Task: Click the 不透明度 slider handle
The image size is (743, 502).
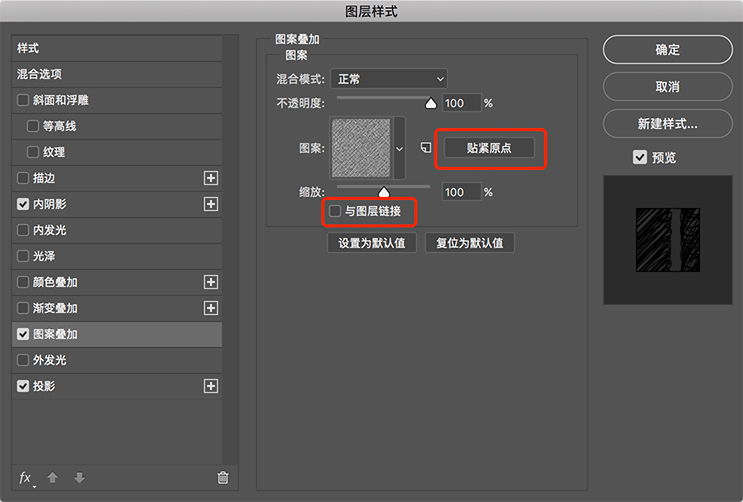Action: pyautogui.click(x=432, y=102)
